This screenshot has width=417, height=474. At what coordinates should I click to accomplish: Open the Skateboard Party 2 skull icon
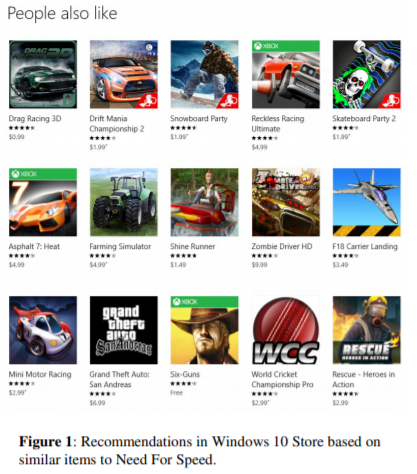pyautogui.click(x=367, y=74)
